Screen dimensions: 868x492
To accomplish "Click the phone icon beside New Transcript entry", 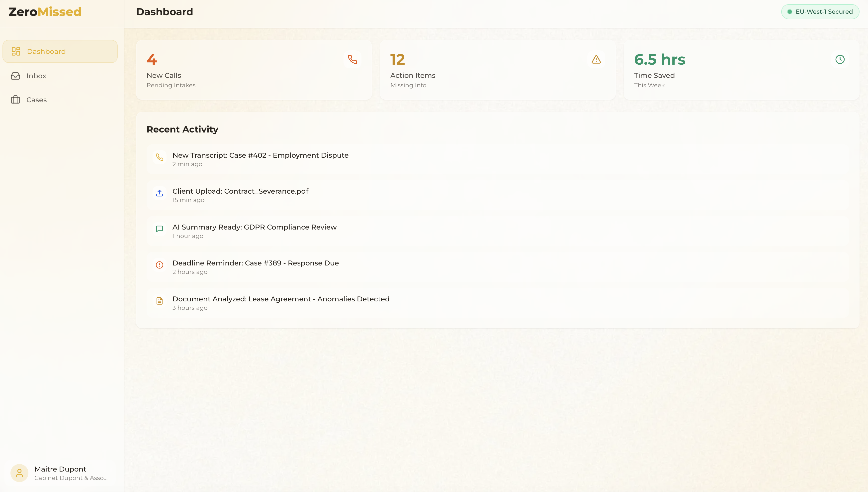I will tap(159, 157).
